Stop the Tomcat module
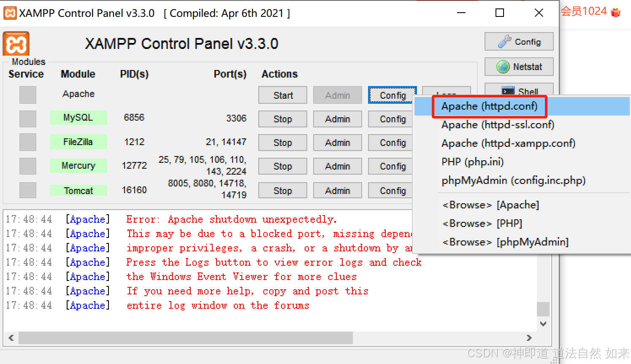The width and height of the screenshot is (631, 364). click(x=283, y=191)
